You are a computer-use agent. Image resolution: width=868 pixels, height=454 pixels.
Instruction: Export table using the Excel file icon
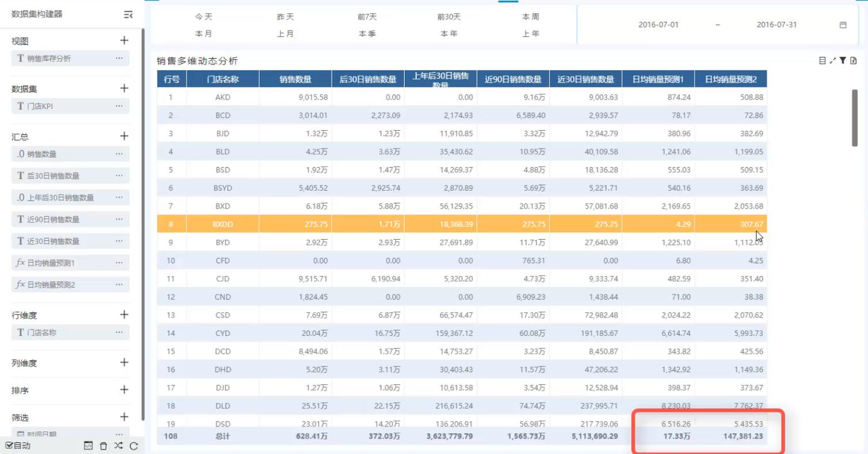(x=854, y=60)
